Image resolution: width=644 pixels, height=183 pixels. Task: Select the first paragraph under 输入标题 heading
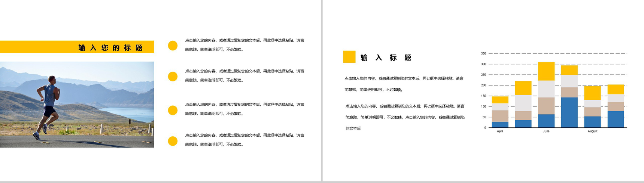click(404, 84)
